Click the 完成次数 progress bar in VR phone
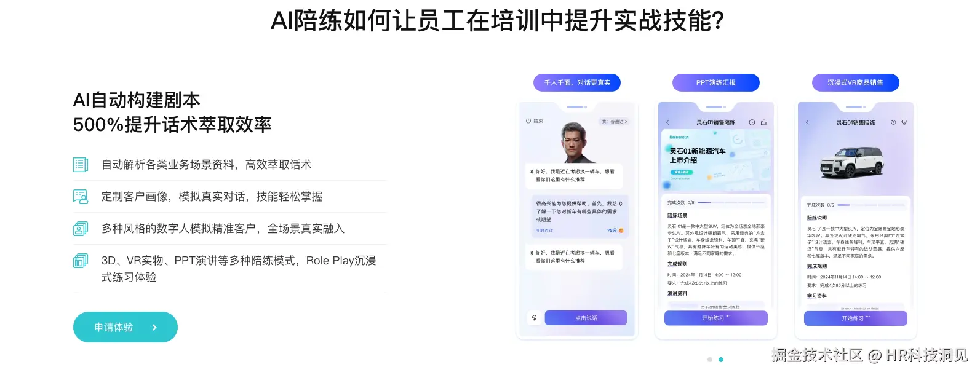980x375 pixels. pos(872,205)
